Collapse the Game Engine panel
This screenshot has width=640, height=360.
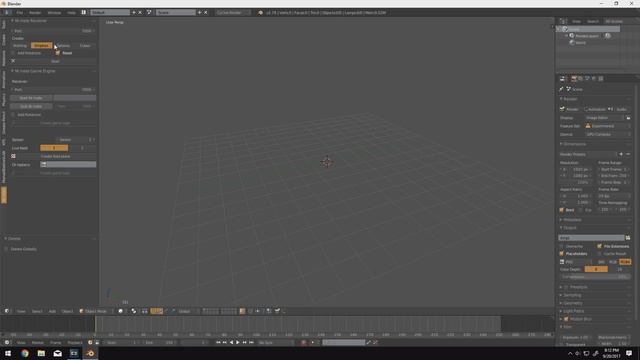[12, 71]
